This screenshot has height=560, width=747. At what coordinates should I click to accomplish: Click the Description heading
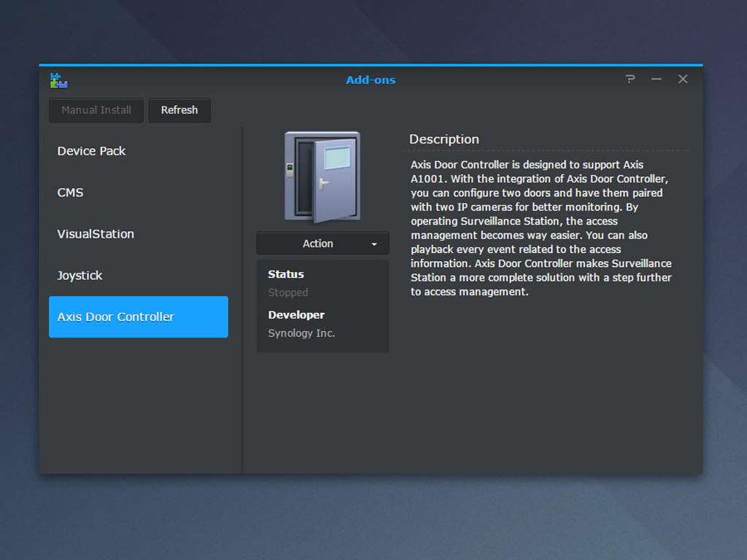pyautogui.click(x=444, y=139)
